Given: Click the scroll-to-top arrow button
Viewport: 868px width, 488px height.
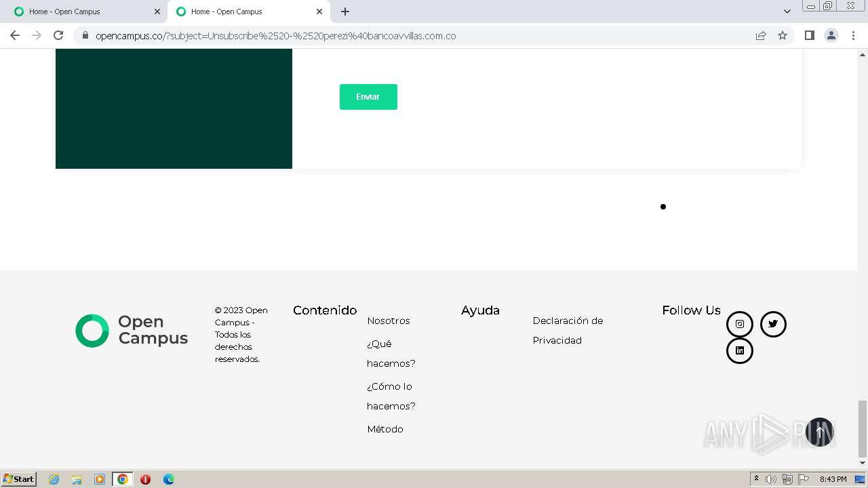Looking at the screenshot, I should pos(819,432).
